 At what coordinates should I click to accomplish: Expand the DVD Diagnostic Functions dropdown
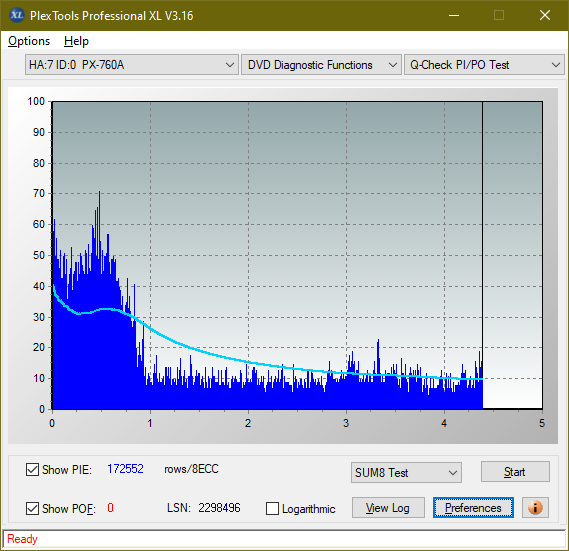(321, 65)
